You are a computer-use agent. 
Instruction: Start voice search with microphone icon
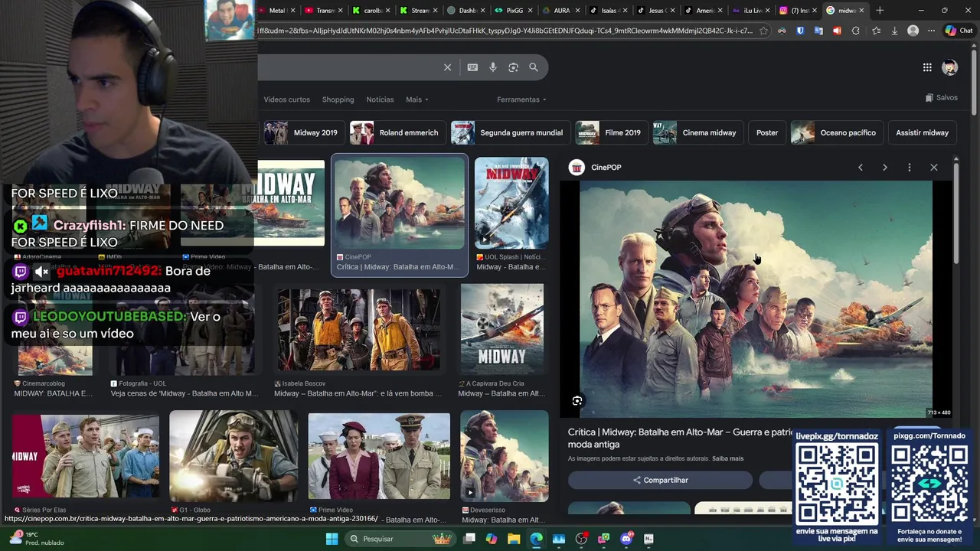(x=493, y=67)
